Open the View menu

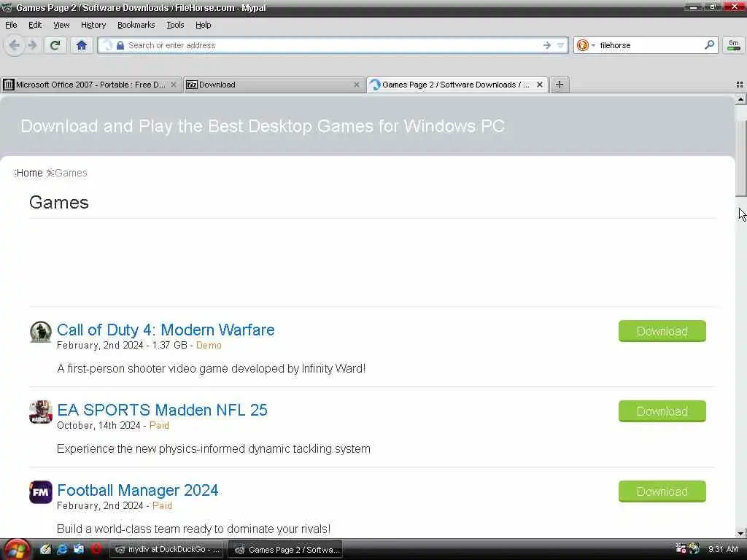(61, 25)
